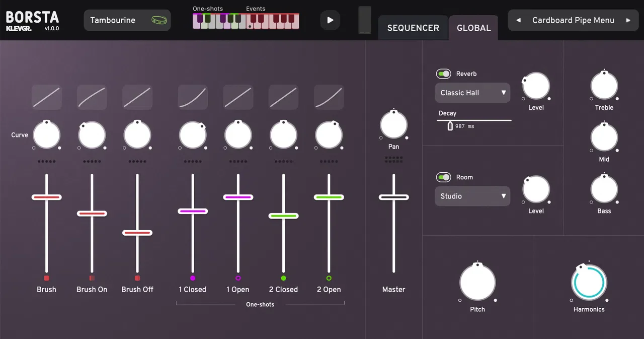Toggle the magenta 1 Closed indicator dot
Screen dimensions: 644x339
click(193, 278)
